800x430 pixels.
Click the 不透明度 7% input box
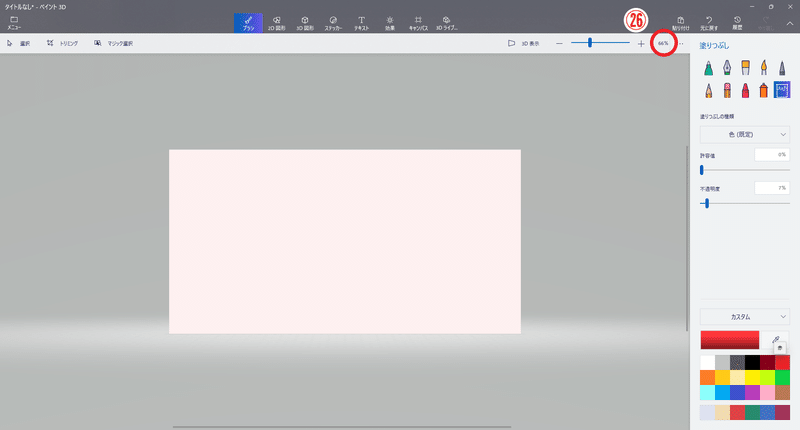click(772, 188)
